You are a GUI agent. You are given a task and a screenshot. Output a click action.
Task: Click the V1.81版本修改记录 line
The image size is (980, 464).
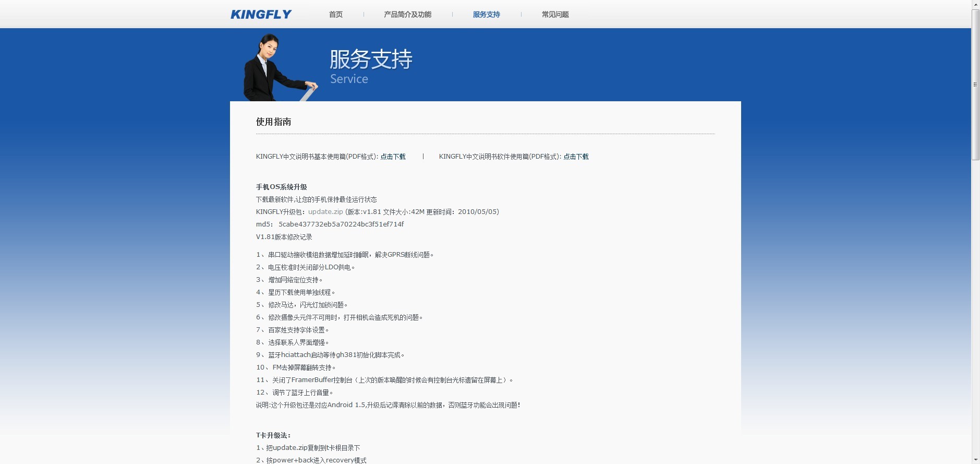coord(284,237)
